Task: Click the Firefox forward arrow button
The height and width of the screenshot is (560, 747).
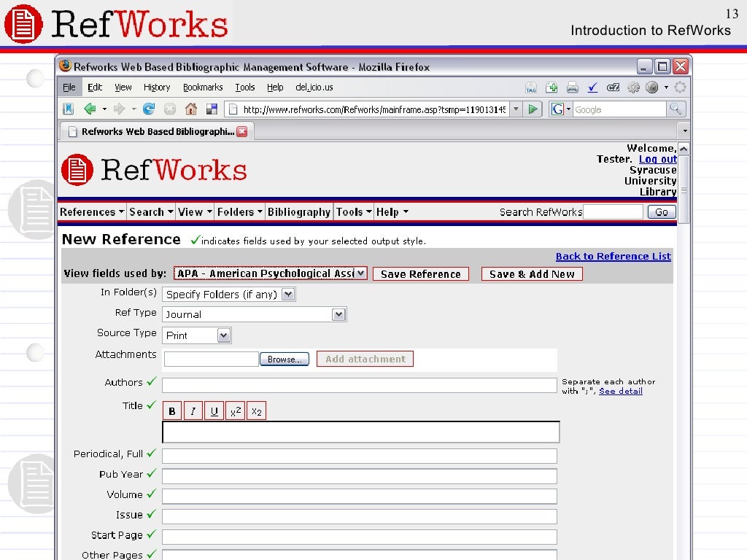Action: [x=119, y=109]
